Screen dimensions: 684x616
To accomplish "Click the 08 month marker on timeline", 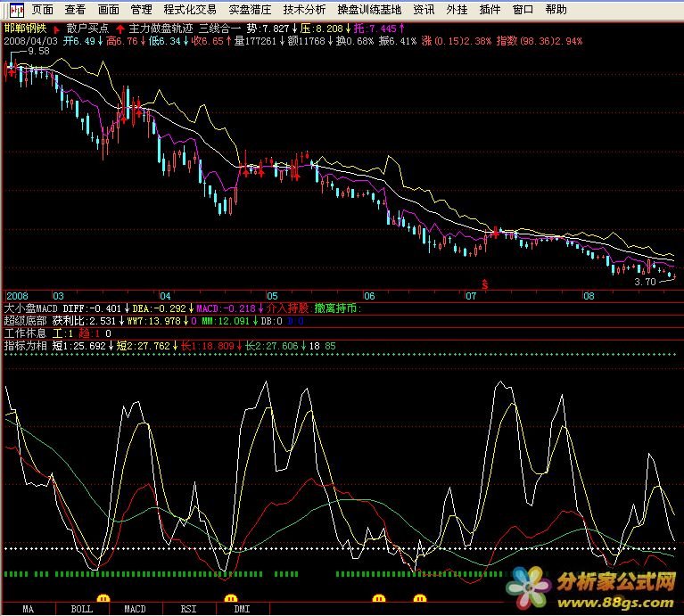I will tap(589, 296).
